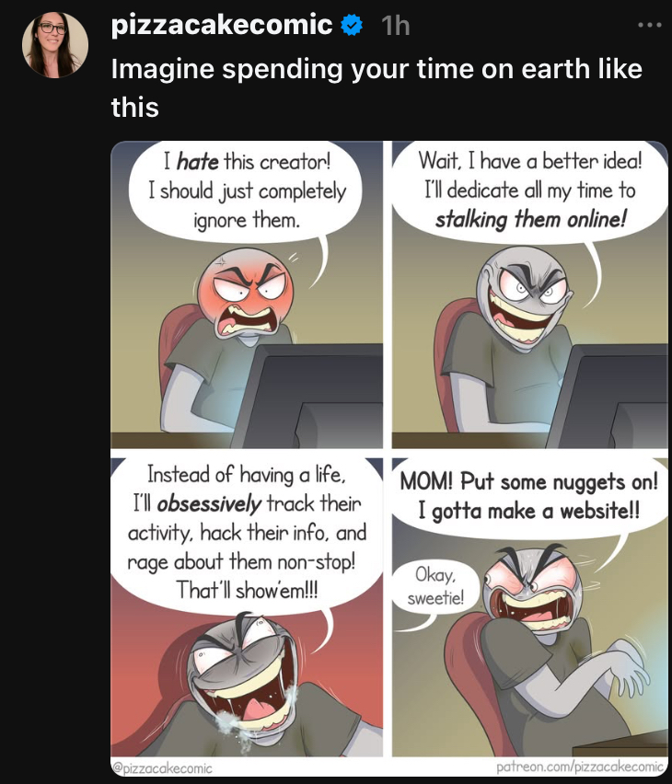The width and height of the screenshot is (672, 784).
Task: Open the post via the 1h timestamp
Action: [395, 26]
